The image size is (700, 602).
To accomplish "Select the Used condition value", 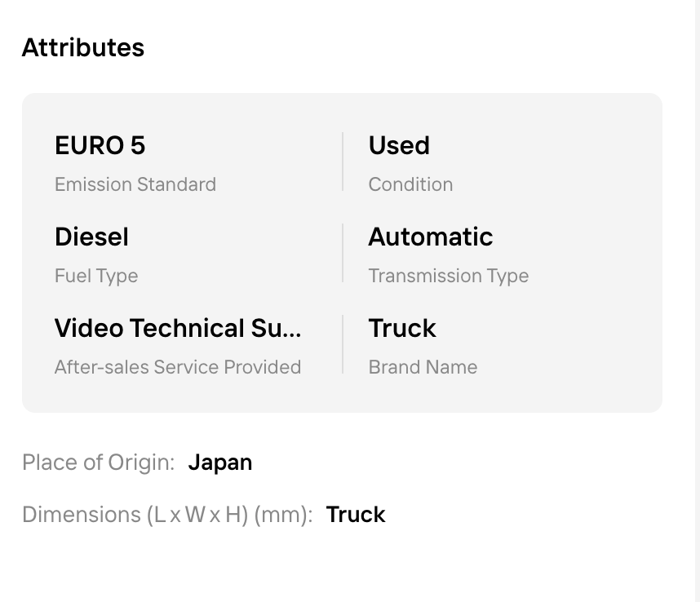I will 399,145.
